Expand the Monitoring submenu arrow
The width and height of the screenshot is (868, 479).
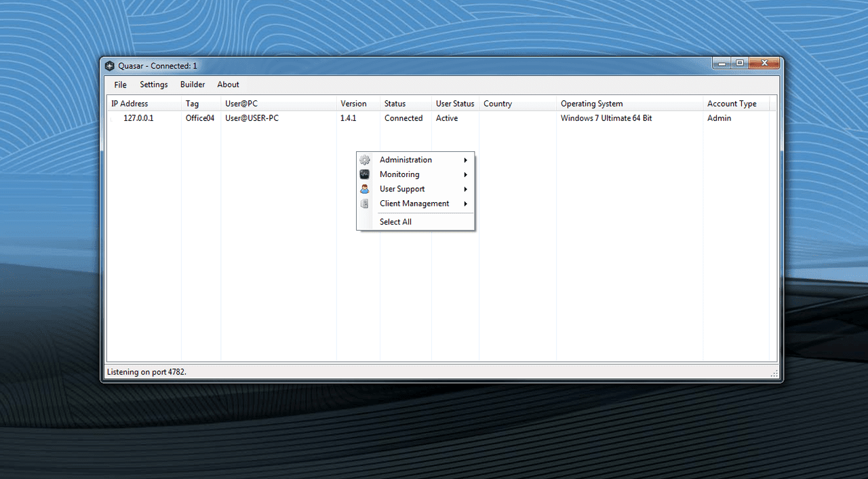pyautogui.click(x=465, y=174)
